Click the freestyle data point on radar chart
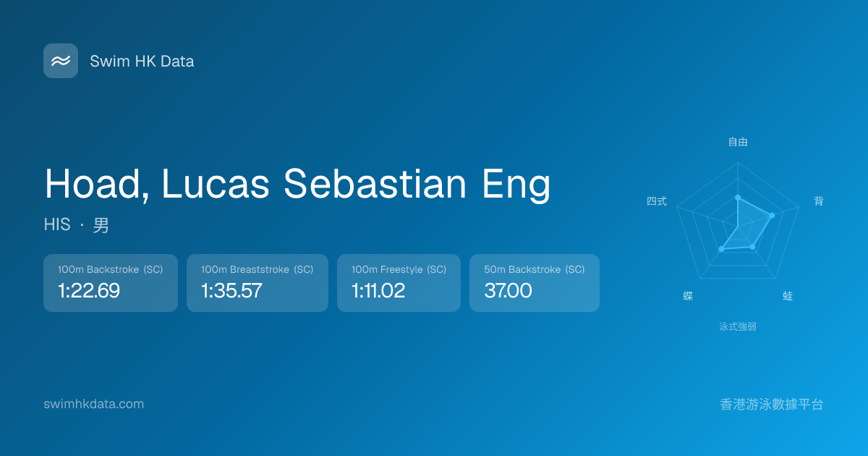 click(738, 198)
